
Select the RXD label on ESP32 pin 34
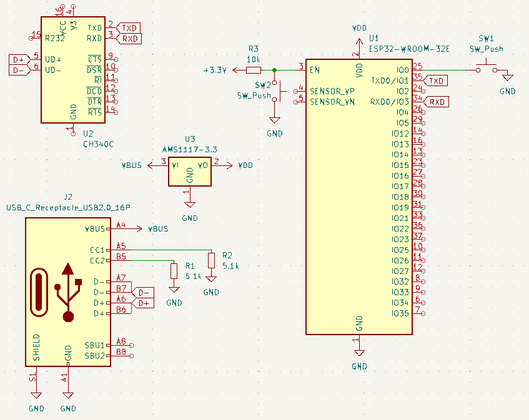tap(437, 102)
